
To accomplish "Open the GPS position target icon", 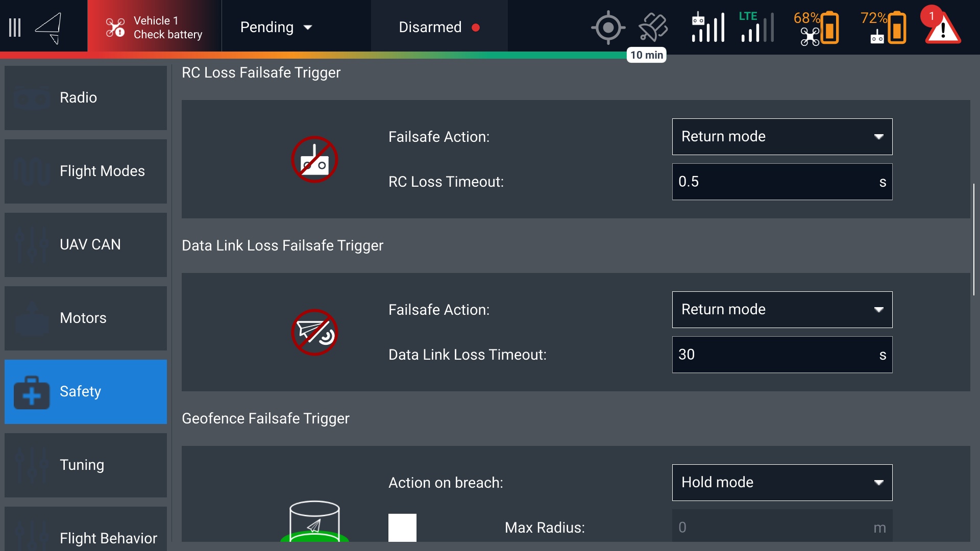I will 608,28.
